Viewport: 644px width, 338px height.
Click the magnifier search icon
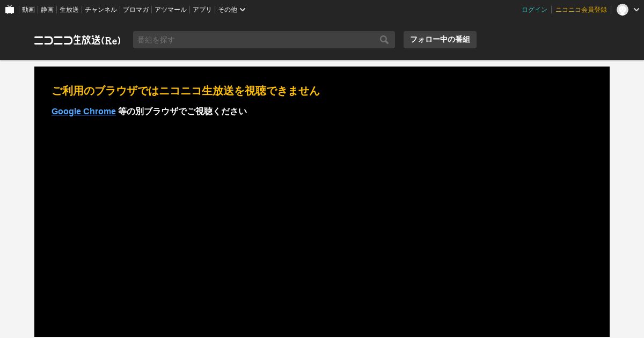(x=384, y=40)
